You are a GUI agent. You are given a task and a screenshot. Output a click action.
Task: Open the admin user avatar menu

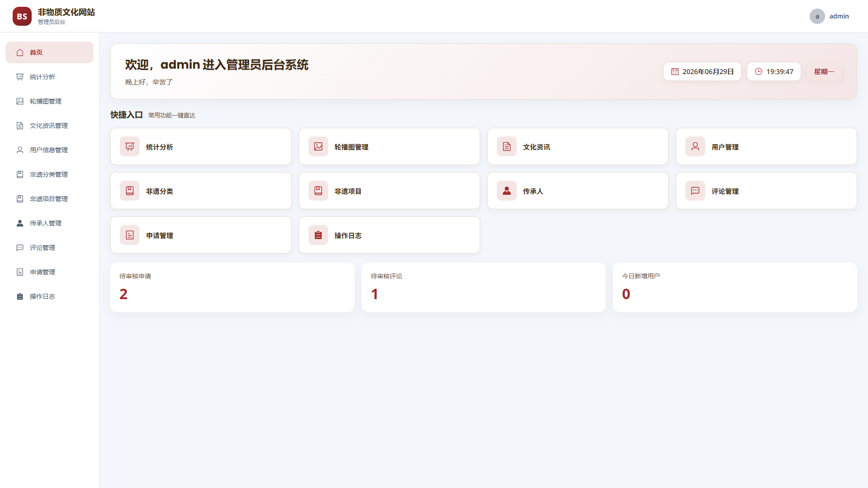817,16
